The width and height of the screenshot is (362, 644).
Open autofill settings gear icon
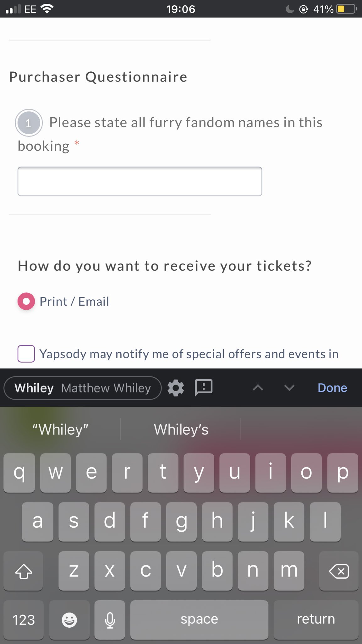click(176, 388)
